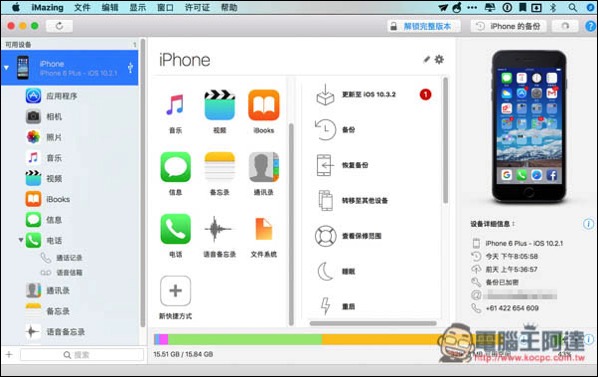
Task: Click the 解锁完整版本 unlock full version button
Action: tap(423, 26)
